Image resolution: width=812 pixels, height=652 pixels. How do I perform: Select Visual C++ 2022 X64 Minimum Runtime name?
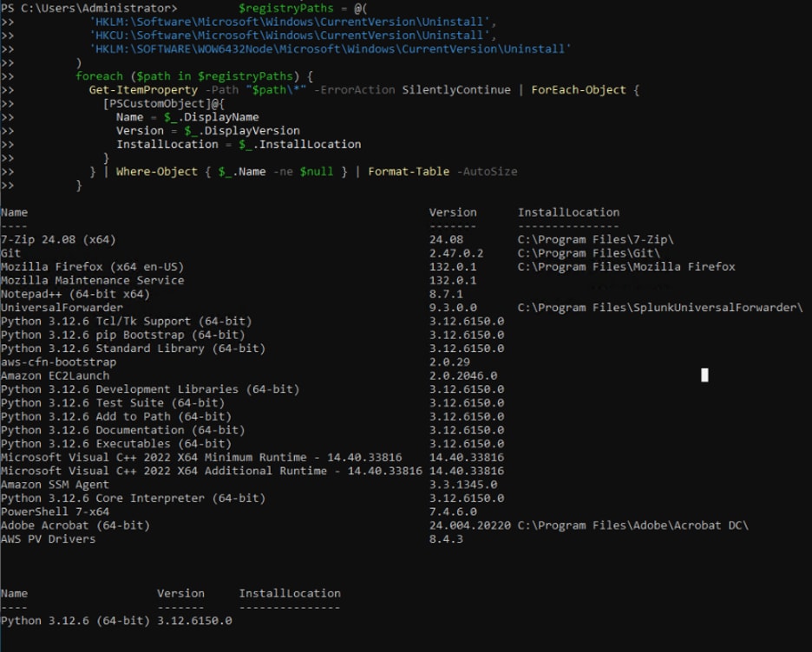click(x=201, y=457)
